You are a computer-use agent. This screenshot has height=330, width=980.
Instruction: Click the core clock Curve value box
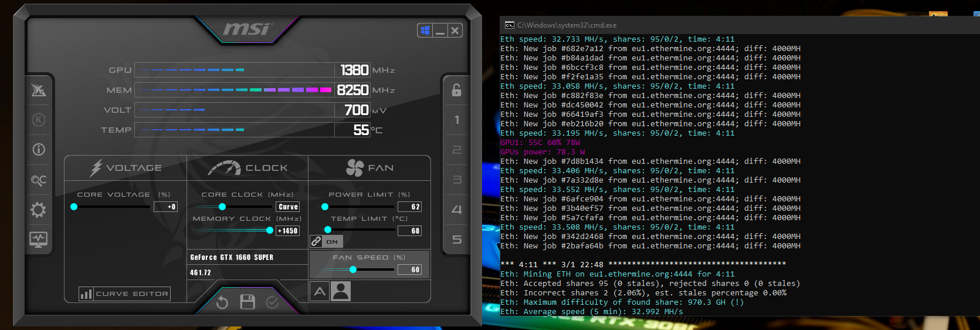pos(288,207)
